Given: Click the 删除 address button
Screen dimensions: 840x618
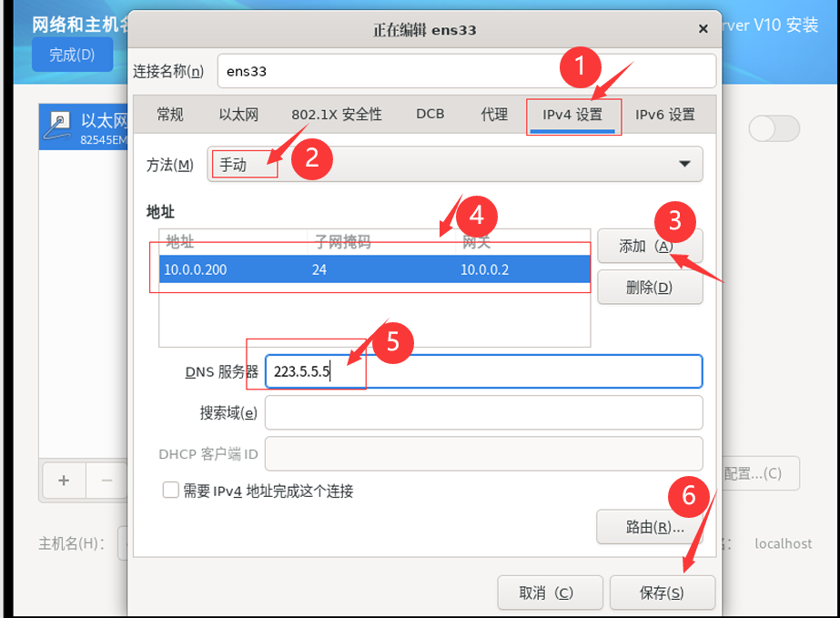Looking at the screenshot, I should pos(650,288).
